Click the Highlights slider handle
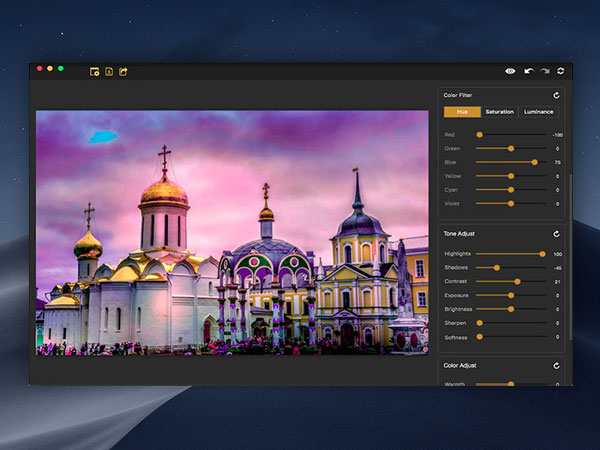The width and height of the screenshot is (600, 450). [x=542, y=254]
